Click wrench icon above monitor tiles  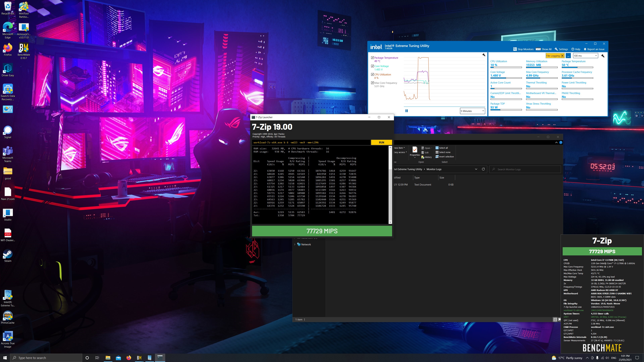tap(603, 56)
